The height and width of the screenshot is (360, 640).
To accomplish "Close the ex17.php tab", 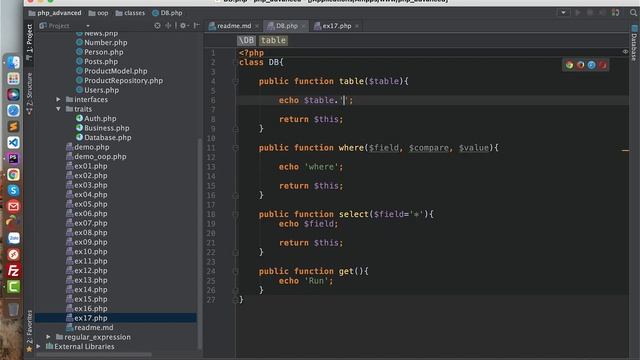I will [357, 26].
